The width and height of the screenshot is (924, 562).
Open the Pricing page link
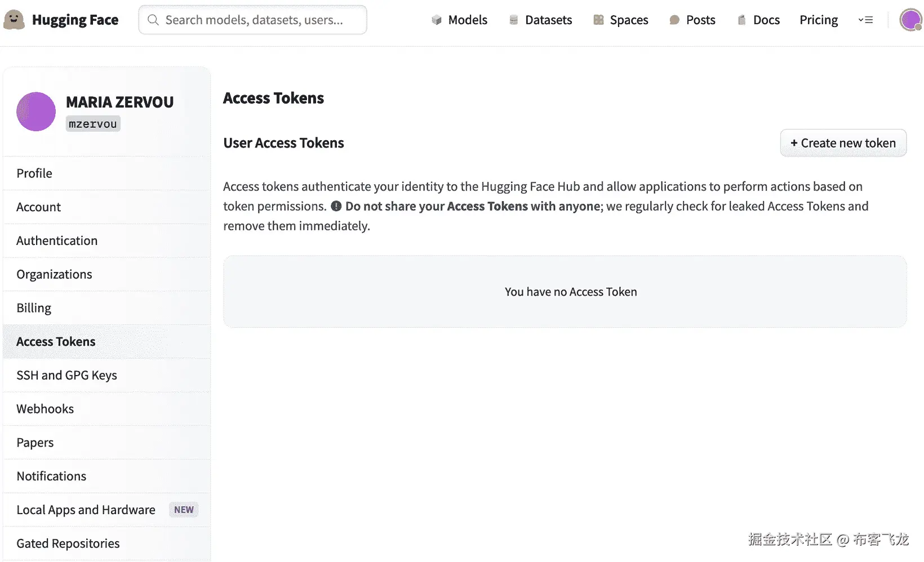tap(819, 20)
